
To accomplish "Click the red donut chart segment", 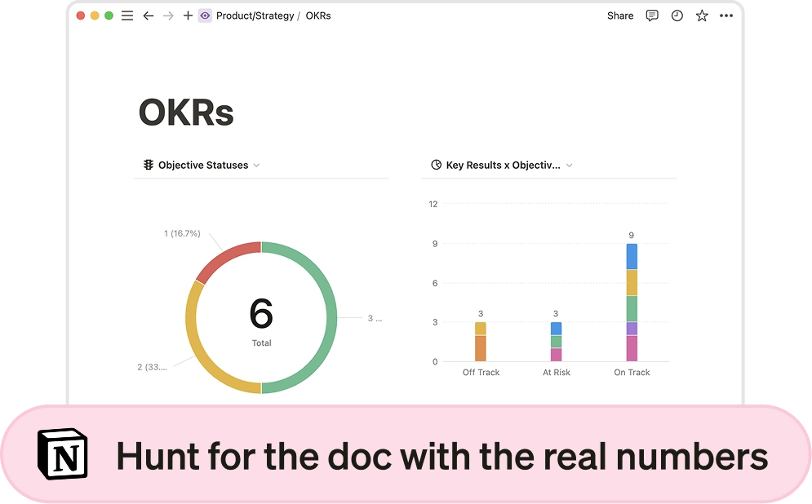I will [x=225, y=259].
